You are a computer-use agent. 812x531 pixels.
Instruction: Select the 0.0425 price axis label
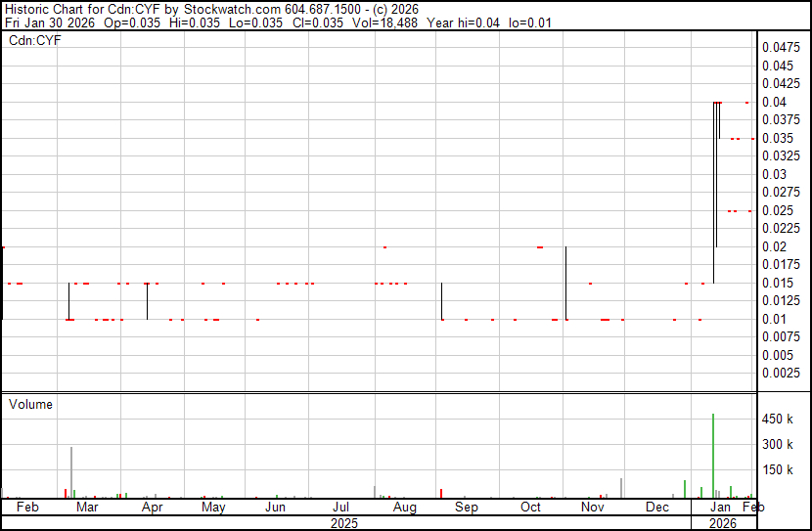tap(781, 83)
